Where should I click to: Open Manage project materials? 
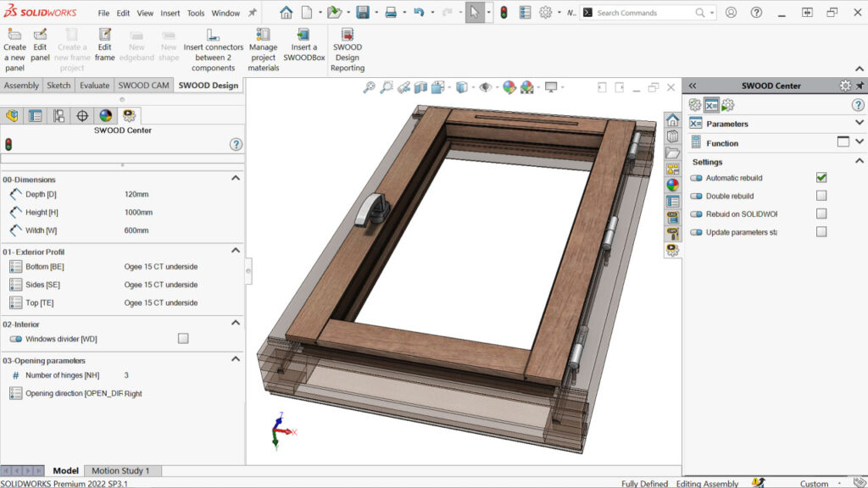(263, 35)
